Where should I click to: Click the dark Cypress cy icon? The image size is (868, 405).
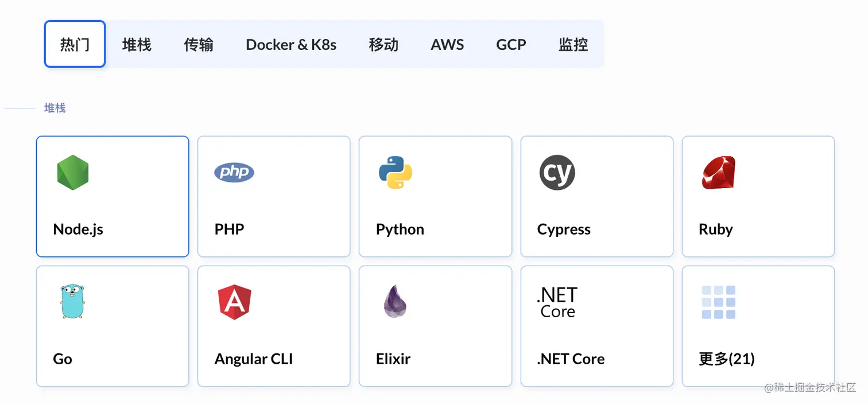coord(557,172)
